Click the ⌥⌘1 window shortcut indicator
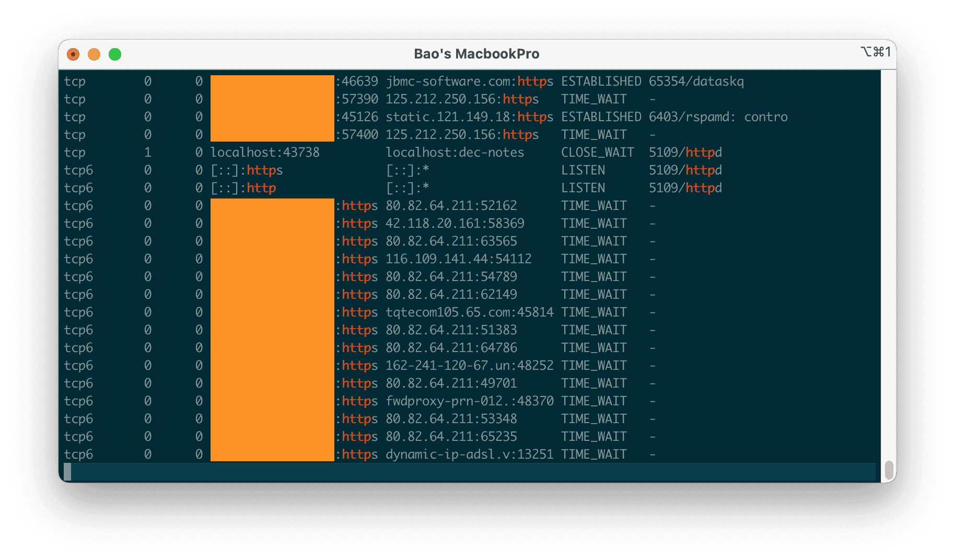The width and height of the screenshot is (955, 560). (x=875, y=52)
